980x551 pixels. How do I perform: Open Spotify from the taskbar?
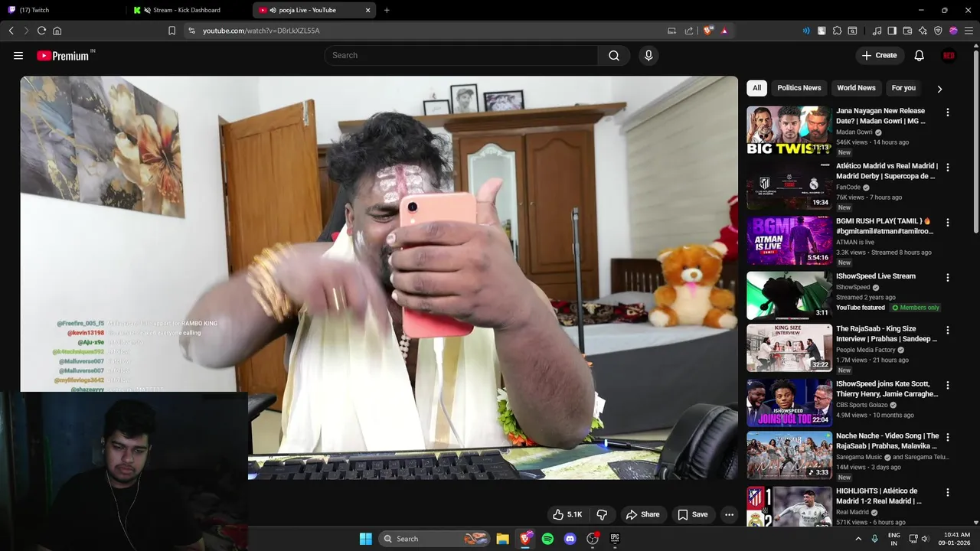(x=547, y=539)
